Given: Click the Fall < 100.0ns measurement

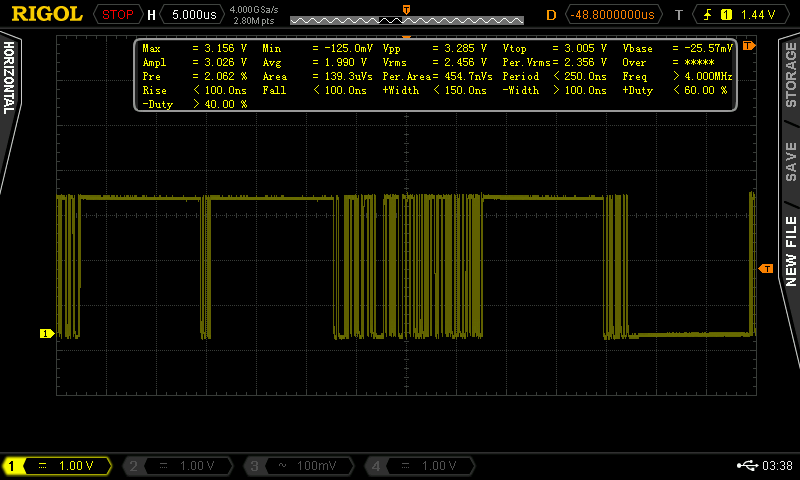Looking at the screenshot, I should [314, 90].
